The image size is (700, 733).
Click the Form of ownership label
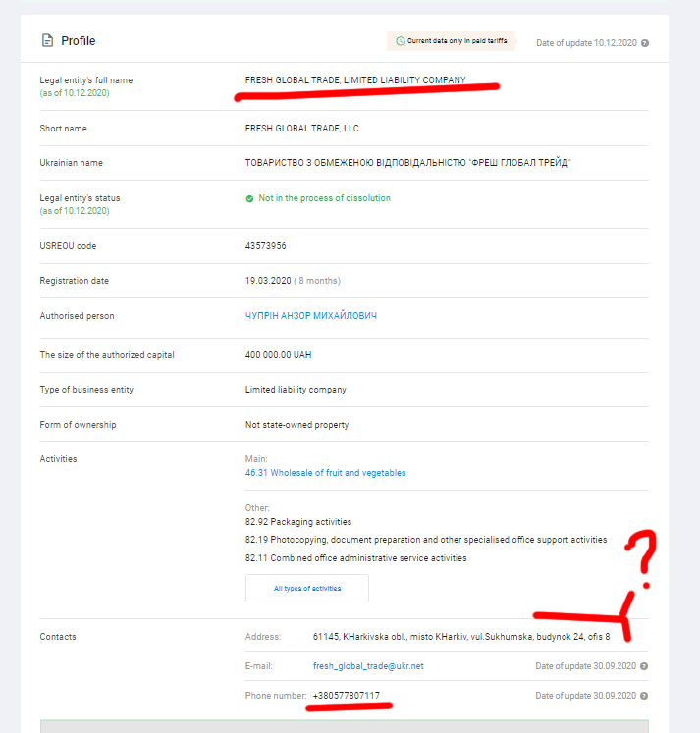(78, 425)
